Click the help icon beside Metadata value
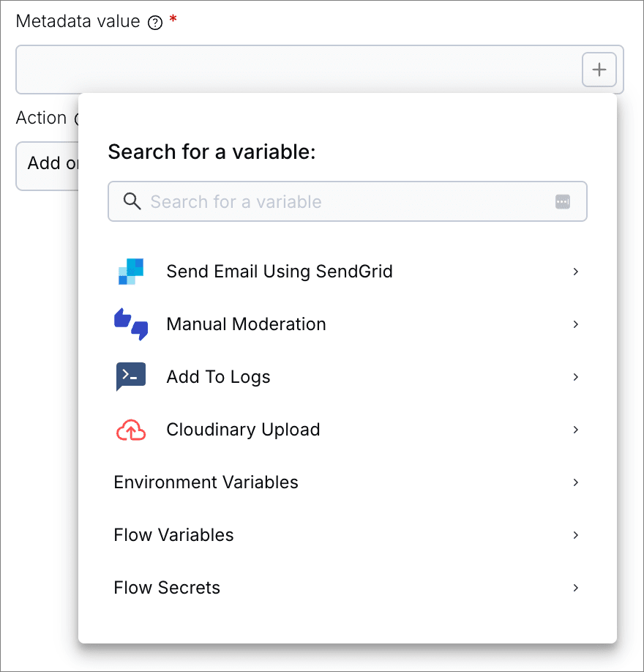Viewport: 644px width, 672px height. pyautogui.click(x=154, y=23)
